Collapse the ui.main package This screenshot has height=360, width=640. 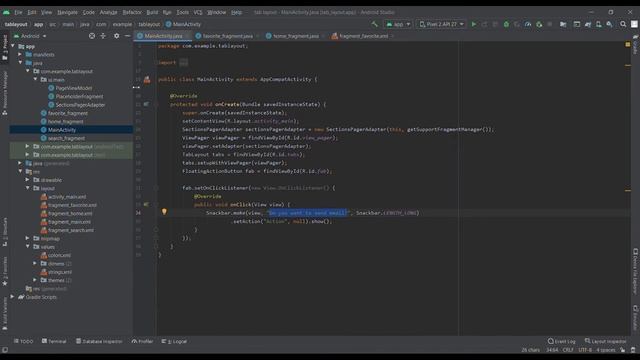click(x=36, y=80)
